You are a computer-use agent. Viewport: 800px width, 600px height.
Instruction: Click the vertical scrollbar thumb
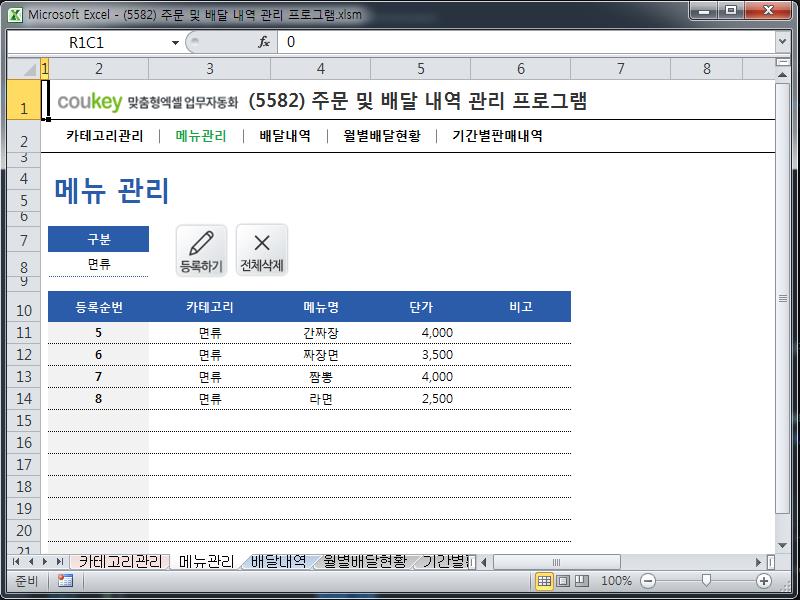click(x=783, y=298)
